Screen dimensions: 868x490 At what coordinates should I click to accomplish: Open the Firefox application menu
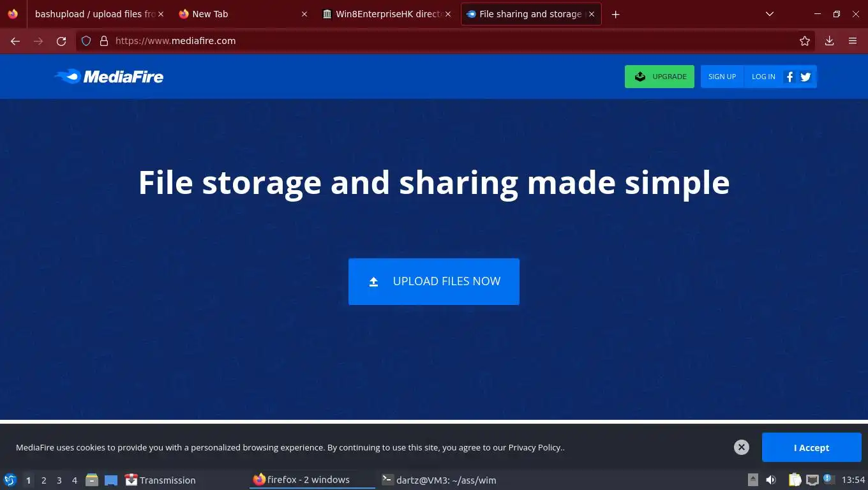click(x=852, y=41)
